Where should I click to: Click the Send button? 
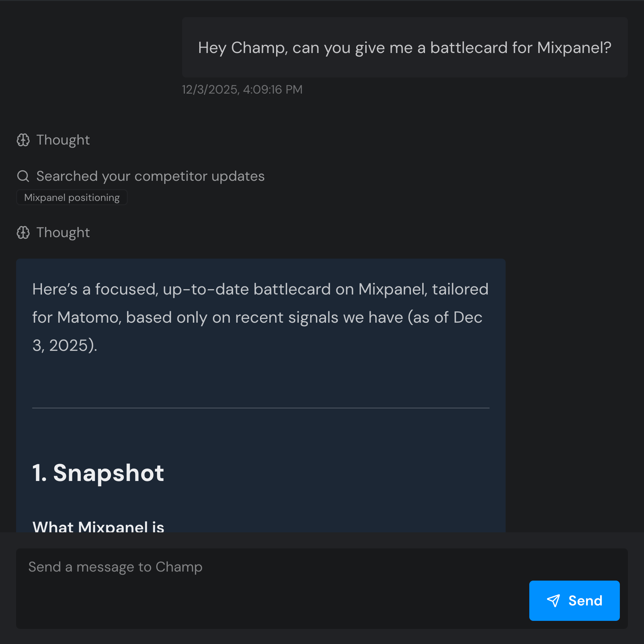pyautogui.click(x=574, y=600)
